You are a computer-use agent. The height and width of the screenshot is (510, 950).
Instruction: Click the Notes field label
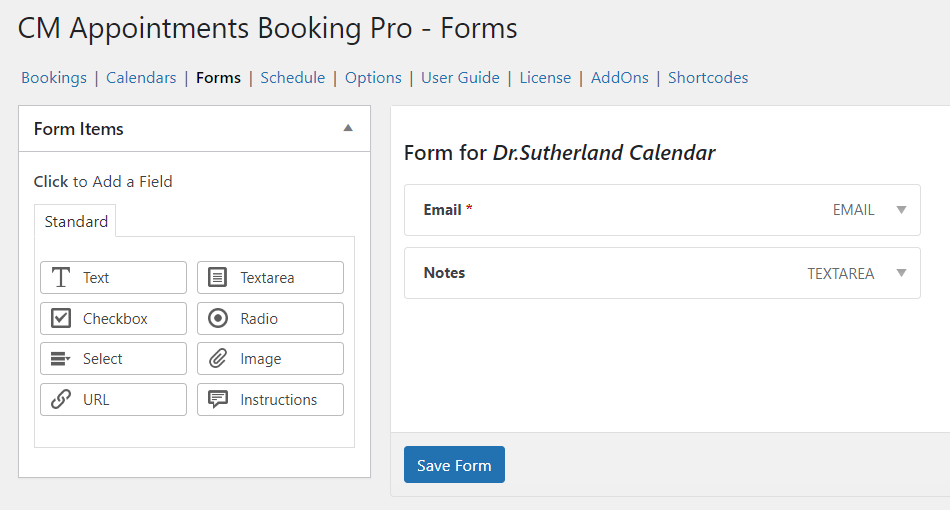(444, 273)
